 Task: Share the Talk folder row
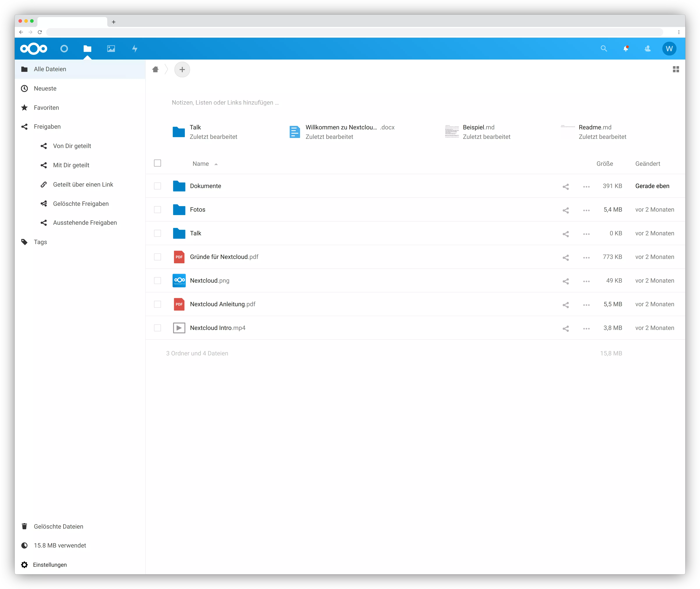pyautogui.click(x=566, y=234)
